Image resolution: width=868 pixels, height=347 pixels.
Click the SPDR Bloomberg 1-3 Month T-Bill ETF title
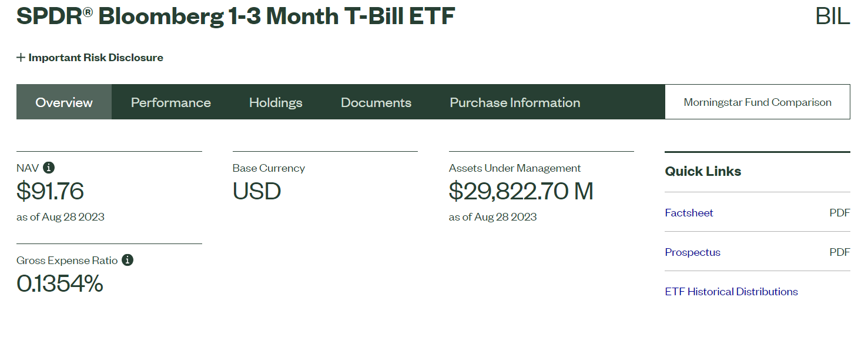pyautogui.click(x=236, y=16)
